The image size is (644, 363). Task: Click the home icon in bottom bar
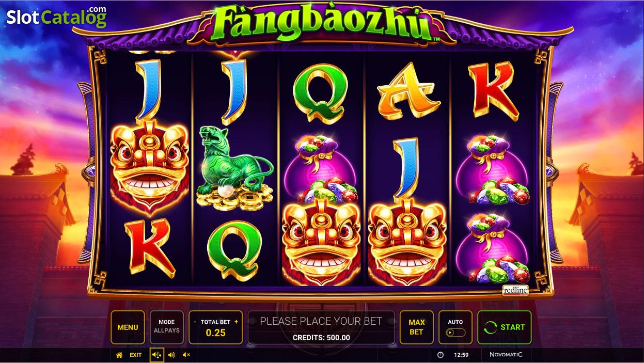tap(119, 355)
